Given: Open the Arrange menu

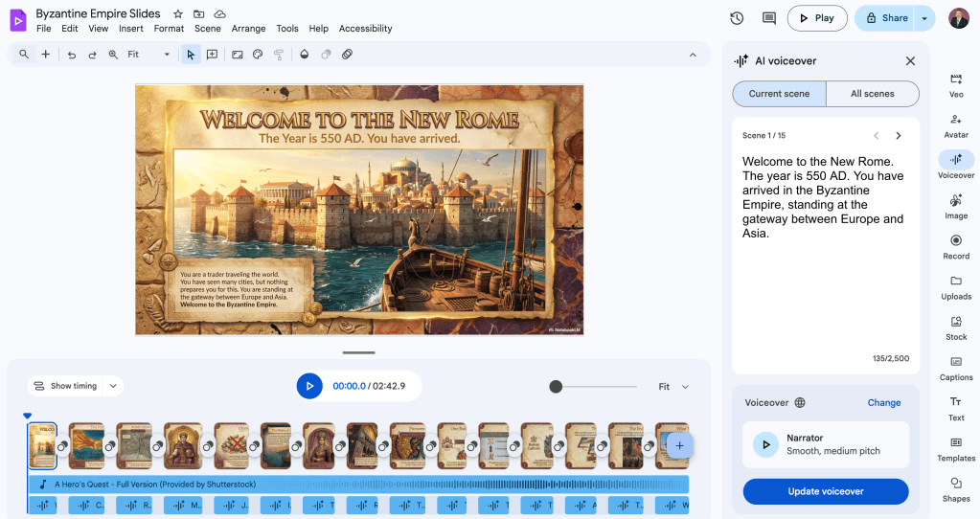Looking at the screenshot, I should point(248,29).
